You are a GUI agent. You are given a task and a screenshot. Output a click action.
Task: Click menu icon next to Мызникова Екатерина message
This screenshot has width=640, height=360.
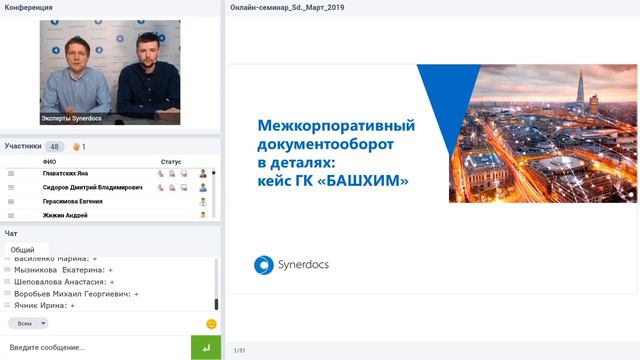click(7, 270)
